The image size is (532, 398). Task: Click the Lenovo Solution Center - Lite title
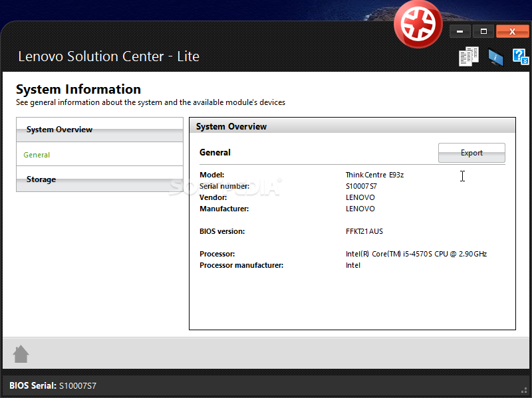[108, 56]
